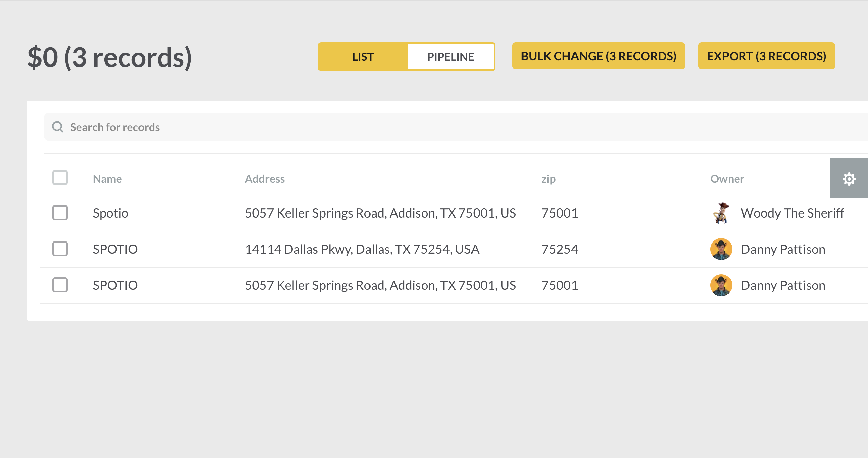Click the Name column header
868x458 pixels.
[107, 179]
